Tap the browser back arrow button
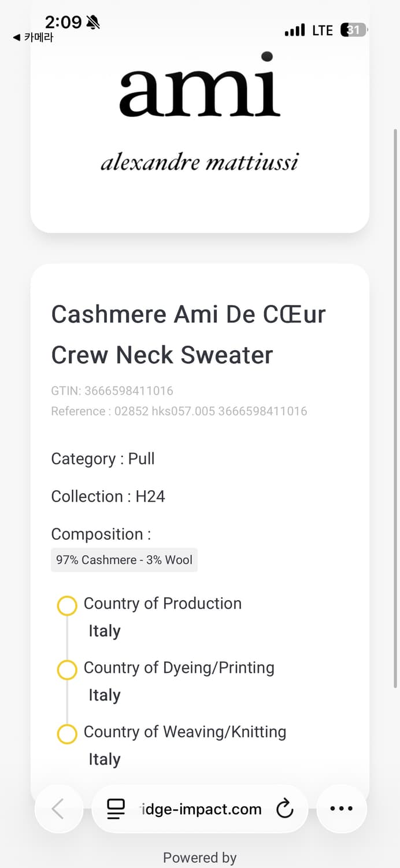The image size is (400, 868). coord(58,808)
